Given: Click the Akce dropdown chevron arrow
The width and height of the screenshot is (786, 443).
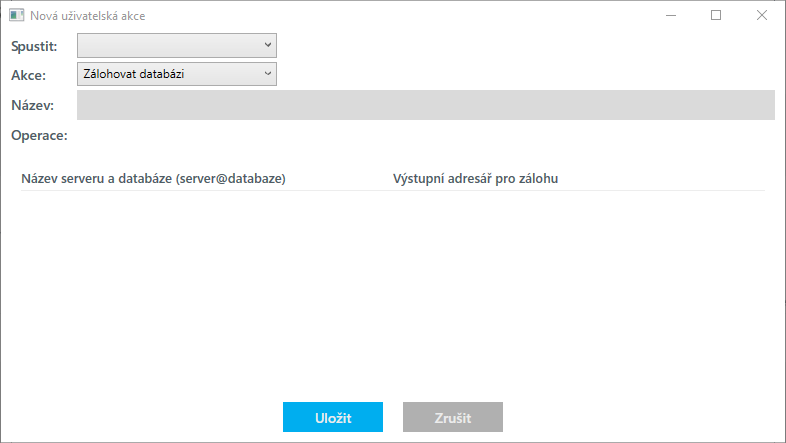Looking at the screenshot, I should point(268,73).
